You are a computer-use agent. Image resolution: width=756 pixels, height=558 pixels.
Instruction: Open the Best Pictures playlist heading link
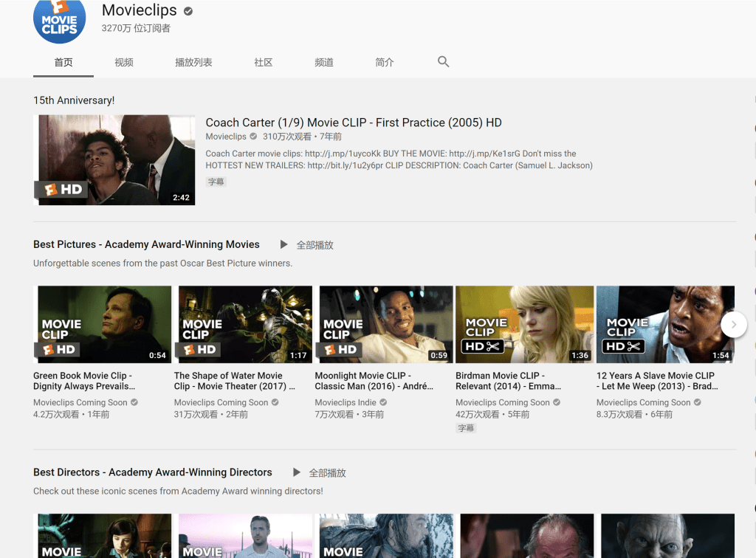pos(146,244)
